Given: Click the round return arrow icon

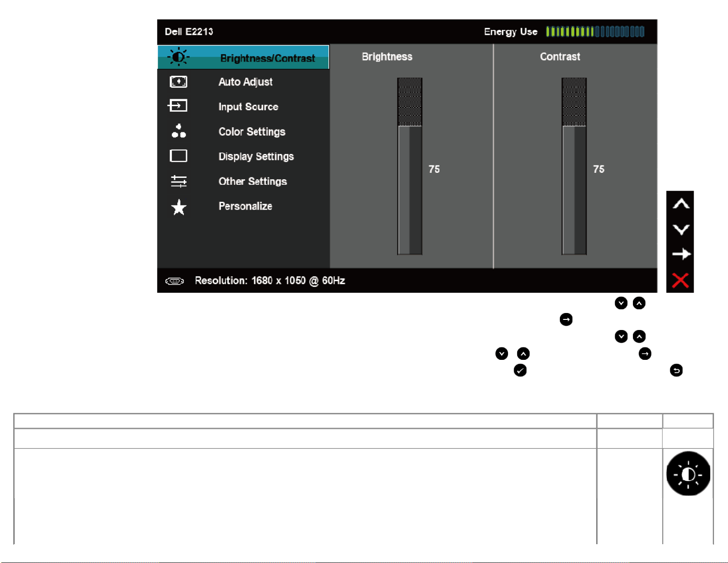Looking at the screenshot, I should [676, 370].
